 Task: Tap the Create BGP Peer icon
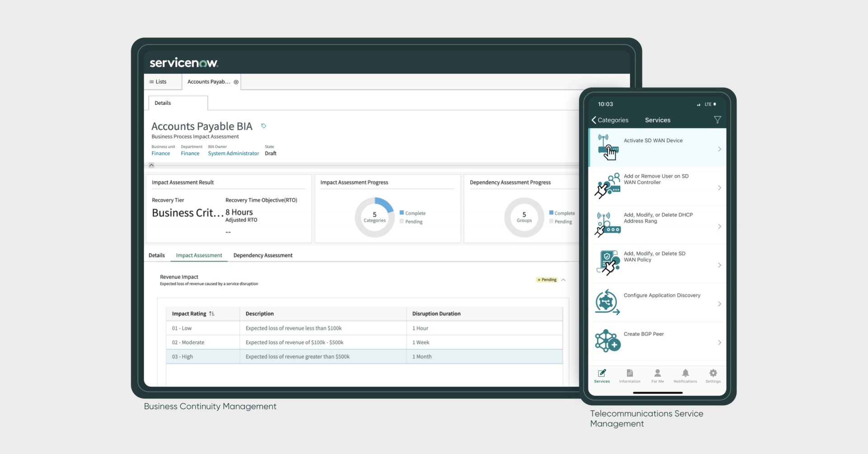[608, 341]
